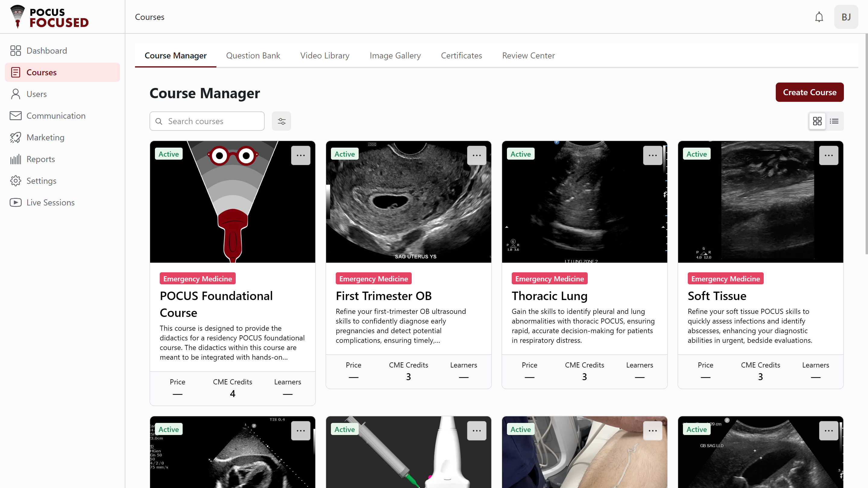The width and height of the screenshot is (868, 488).
Task: Open options menu on cardiac ultrasound card
Action: click(300, 430)
